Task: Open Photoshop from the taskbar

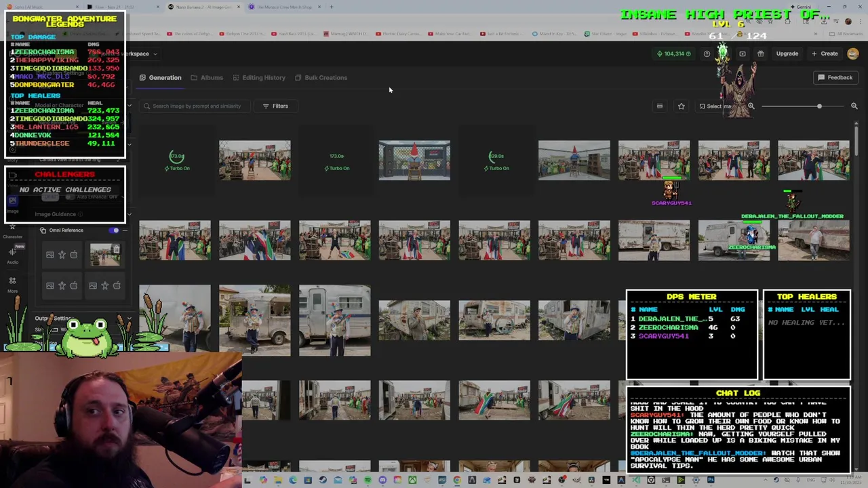Action: tap(711, 481)
